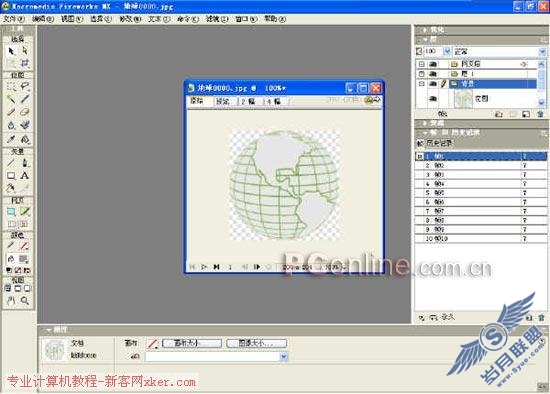Screen dimensions: 550x394
Task: Select the Eraser tool
Action: click(x=24, y=112)
